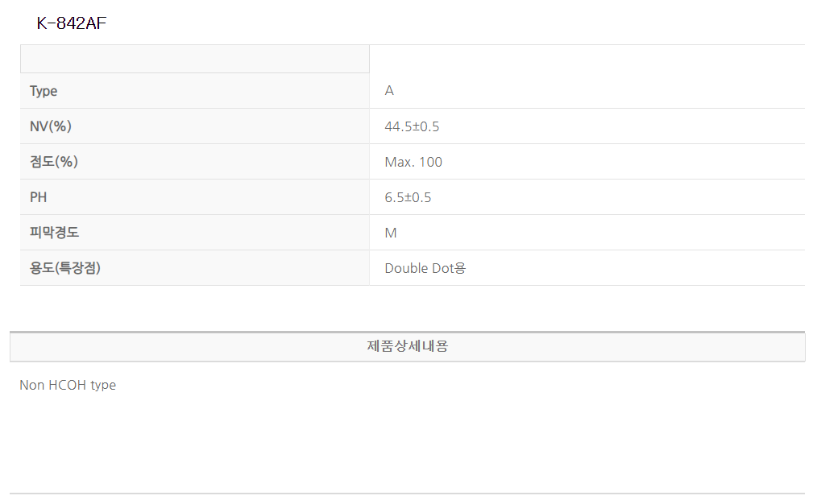
Task: Select the Type row label
Action: coord(44,91)
